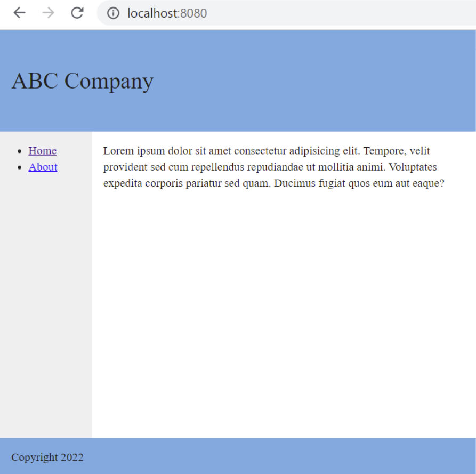The width and height of the screenshot is (476, 474).
Task: Focus the localhost:8080 address bar
Action: pos(286,13)
